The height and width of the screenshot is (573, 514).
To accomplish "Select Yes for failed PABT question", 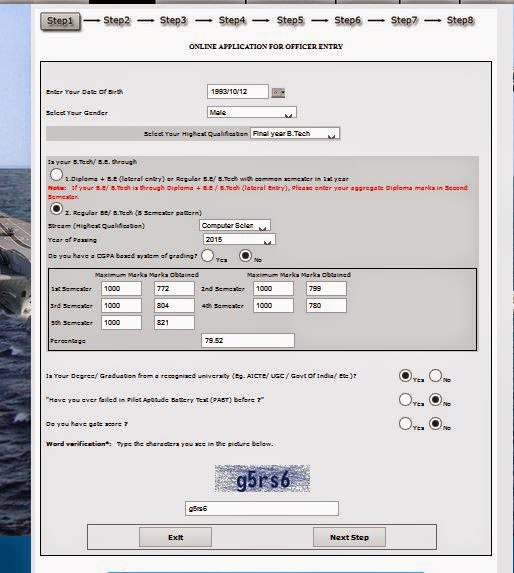I will point(406,400).
